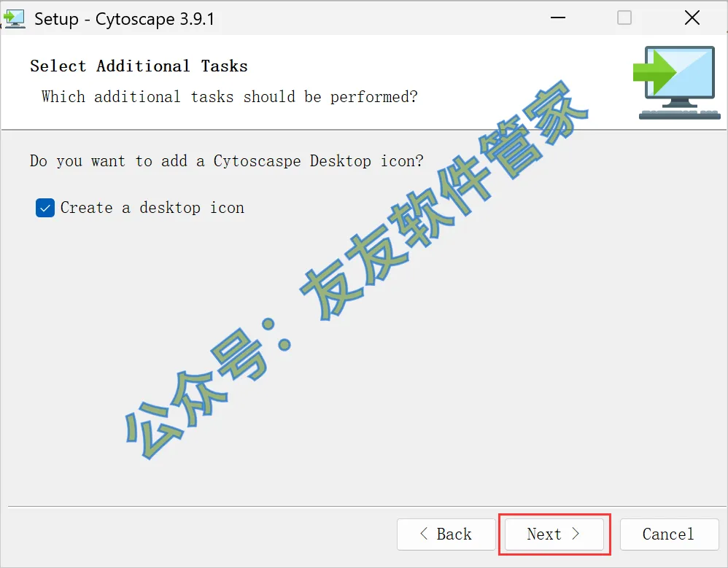Click the setup icon in the title bar
The height and width of the screenshot is (568, 728).
[x=13, y=19]
